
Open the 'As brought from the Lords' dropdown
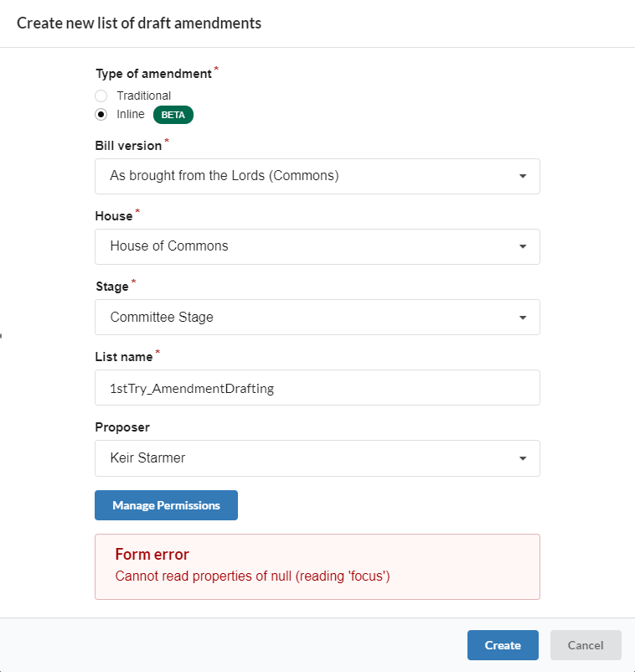tap(317, 176)
